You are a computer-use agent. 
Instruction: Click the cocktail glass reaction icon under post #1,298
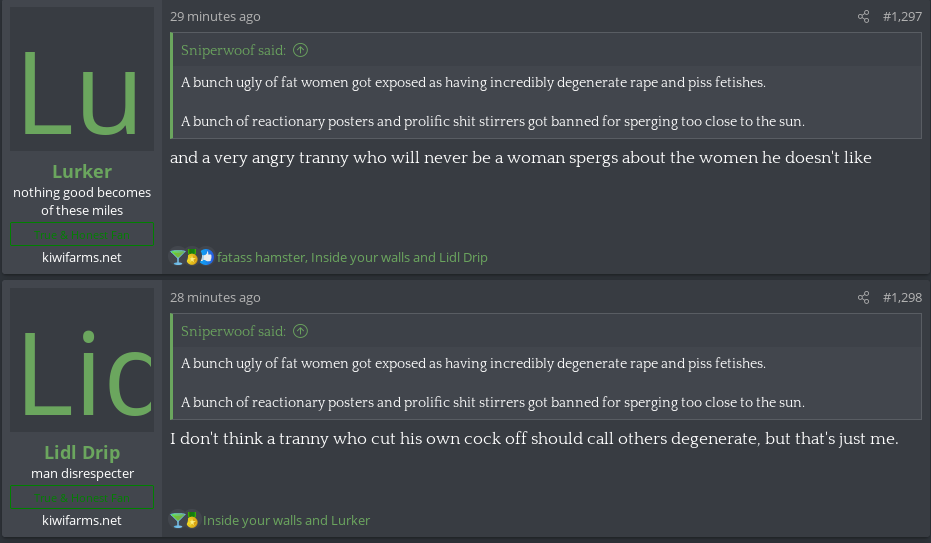pyautogui.click(x=177, y=520)
